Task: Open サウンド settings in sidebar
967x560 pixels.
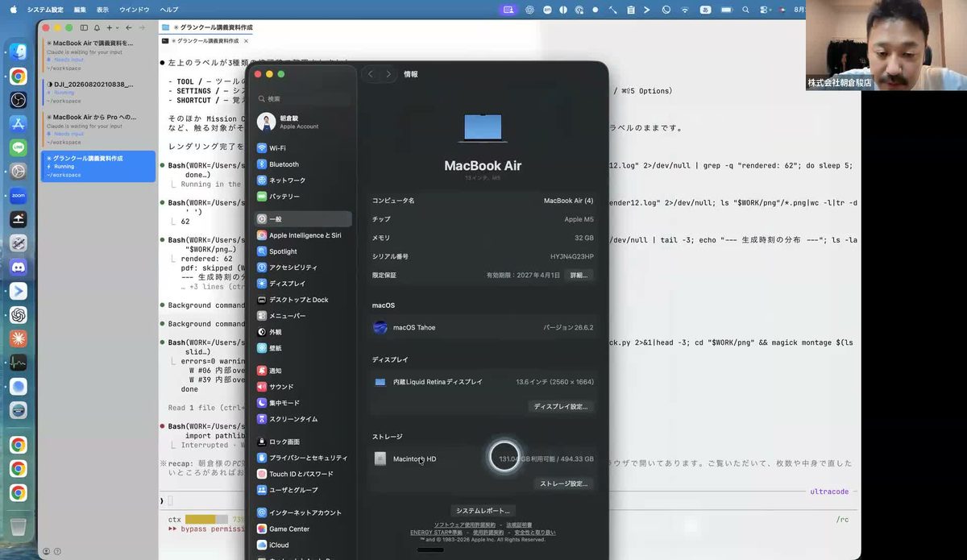Action: [303, 387]
